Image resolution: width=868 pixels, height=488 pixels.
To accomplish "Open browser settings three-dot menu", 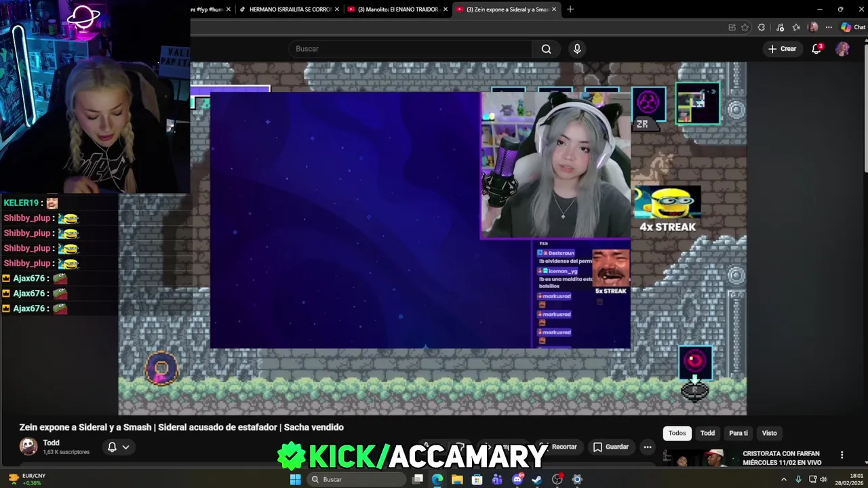I will [829, 27].
